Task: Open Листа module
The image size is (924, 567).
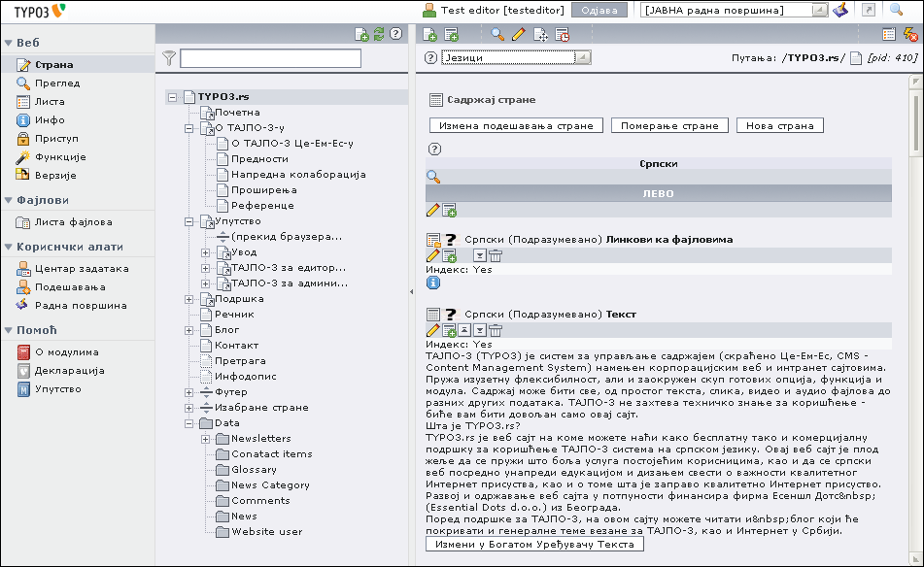Action: pyautogui.click(x=50, y=101)
